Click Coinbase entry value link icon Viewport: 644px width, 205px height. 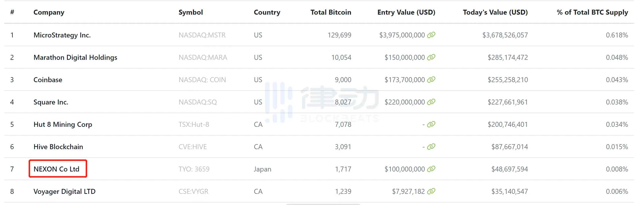coord(431,80)
